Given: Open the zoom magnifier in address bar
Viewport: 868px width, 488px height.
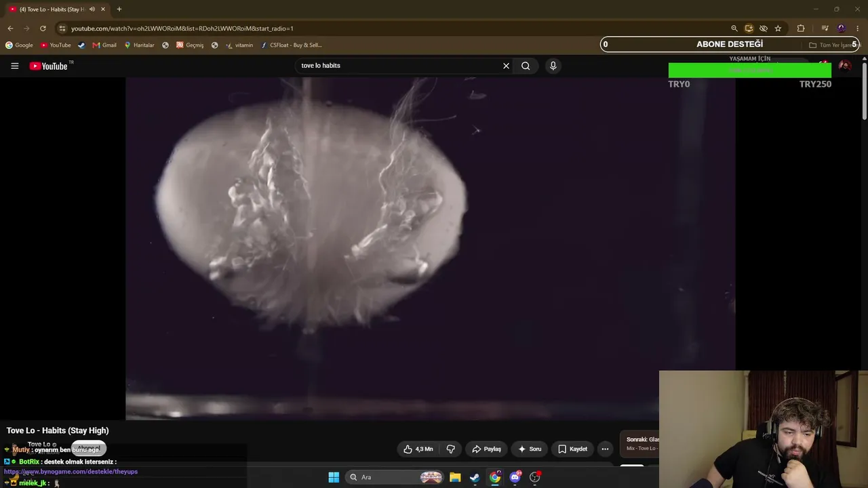Looking at the screenshot, I should coord(734,28).
